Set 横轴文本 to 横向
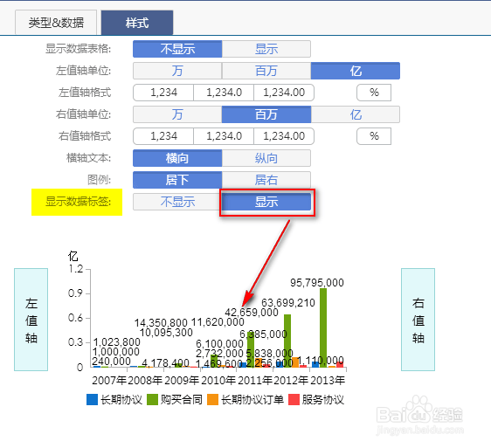 pos(177,158)
